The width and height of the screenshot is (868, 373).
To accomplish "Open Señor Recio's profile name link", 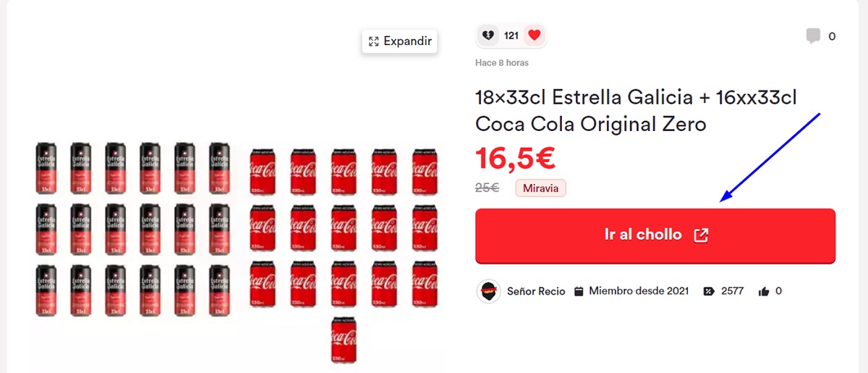I will click(x=537, y=291).
